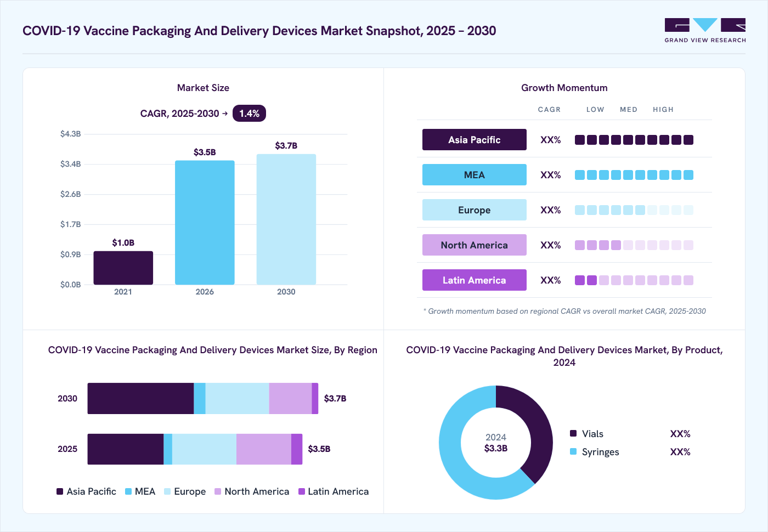Click the Market Size chart title
768x532 pixels.
point(203,88)
